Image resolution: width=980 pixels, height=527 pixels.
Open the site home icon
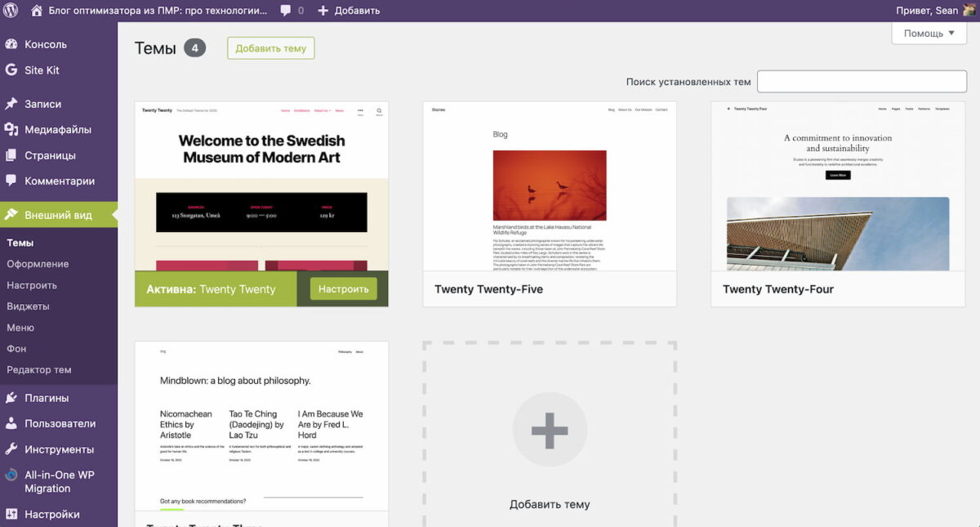[37, 11]
